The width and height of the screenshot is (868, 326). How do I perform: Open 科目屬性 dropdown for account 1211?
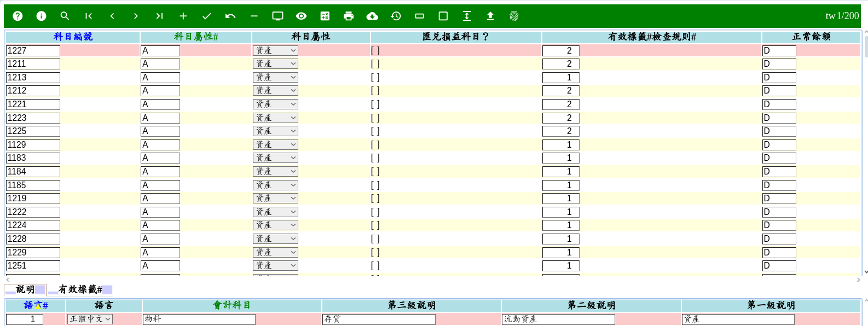pyautogui.click(x=275, y=64)
